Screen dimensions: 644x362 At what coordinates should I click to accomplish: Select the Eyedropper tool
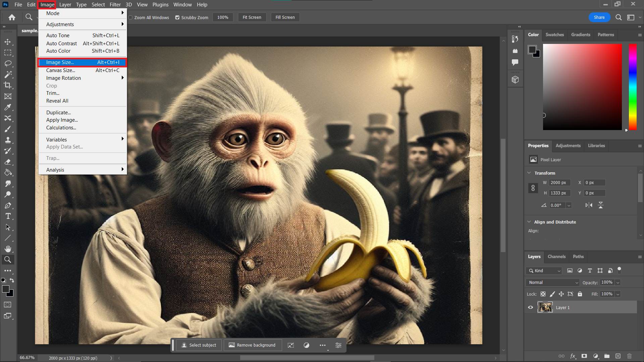tap(8, 107)
